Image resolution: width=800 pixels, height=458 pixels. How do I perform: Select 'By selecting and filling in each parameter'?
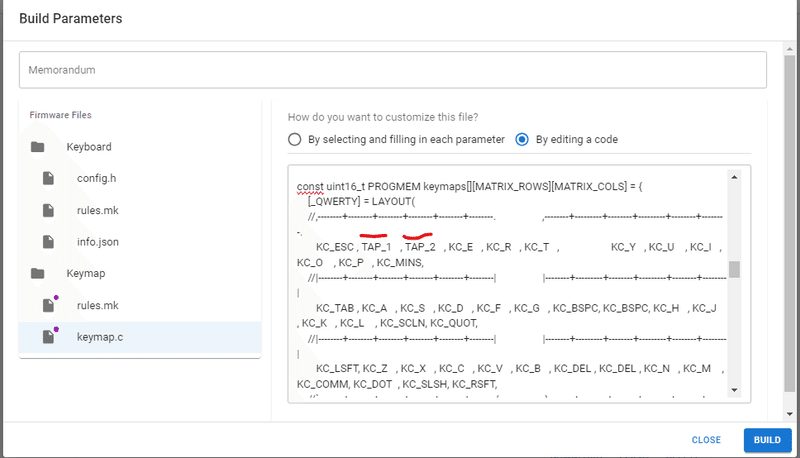tap(294, 140)
